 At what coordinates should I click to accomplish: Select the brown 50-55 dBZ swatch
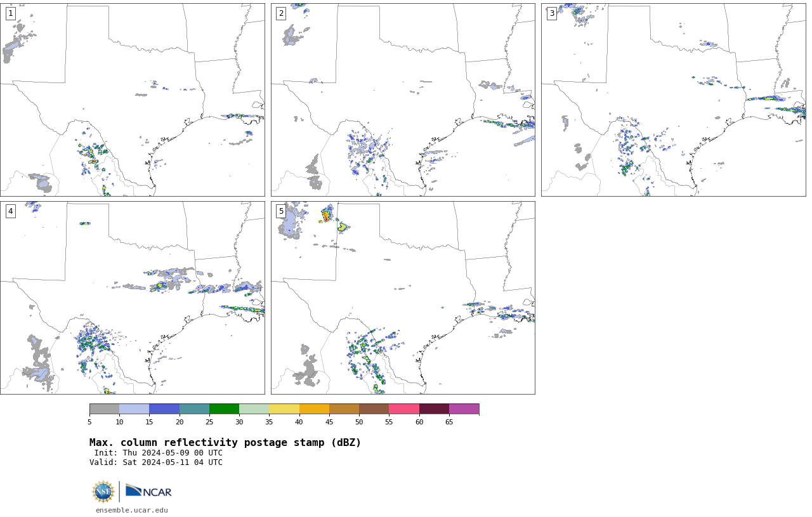374,409
